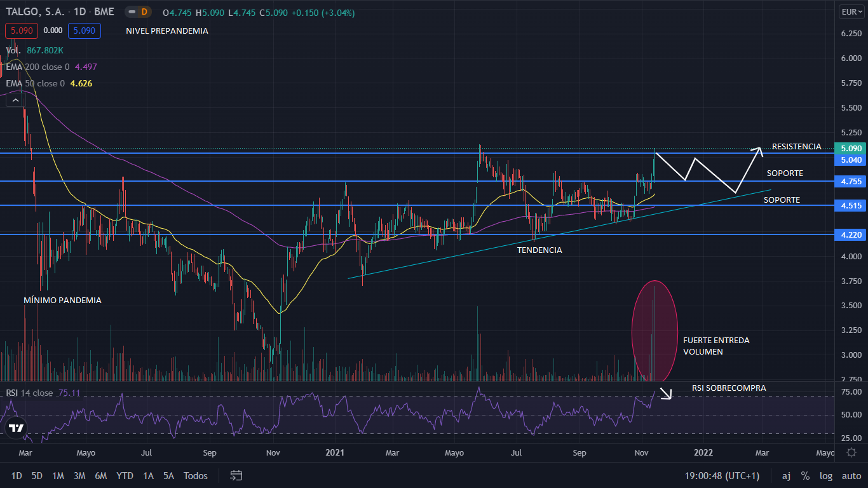Click the 5.040 resistance price label
868x488 pixels.
pyautogui.click(x=851, y=160)
